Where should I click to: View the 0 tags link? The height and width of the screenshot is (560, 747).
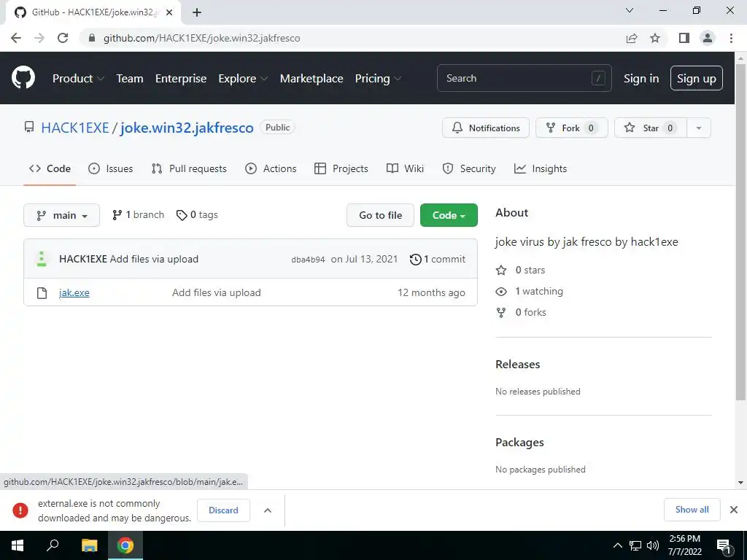(197, 215)
